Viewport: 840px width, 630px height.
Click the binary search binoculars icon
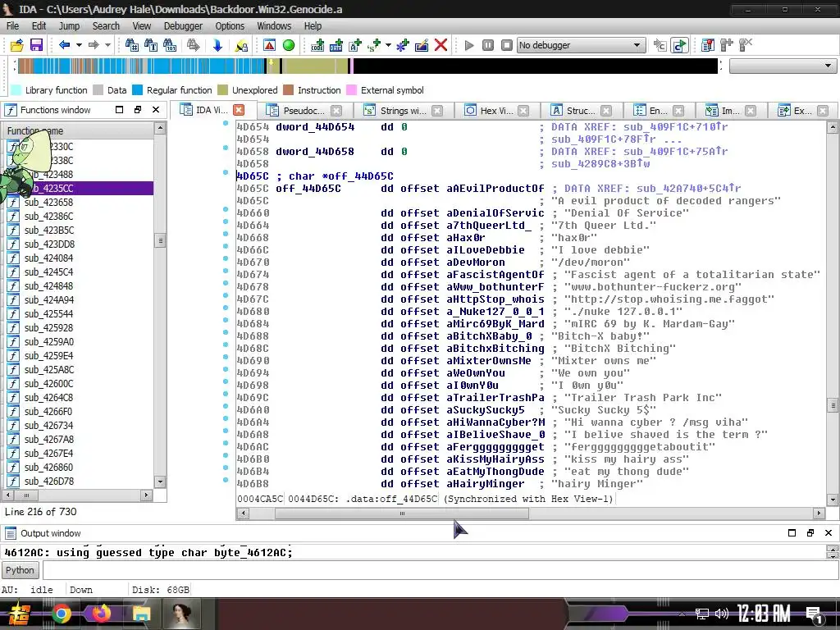point(170,46)
